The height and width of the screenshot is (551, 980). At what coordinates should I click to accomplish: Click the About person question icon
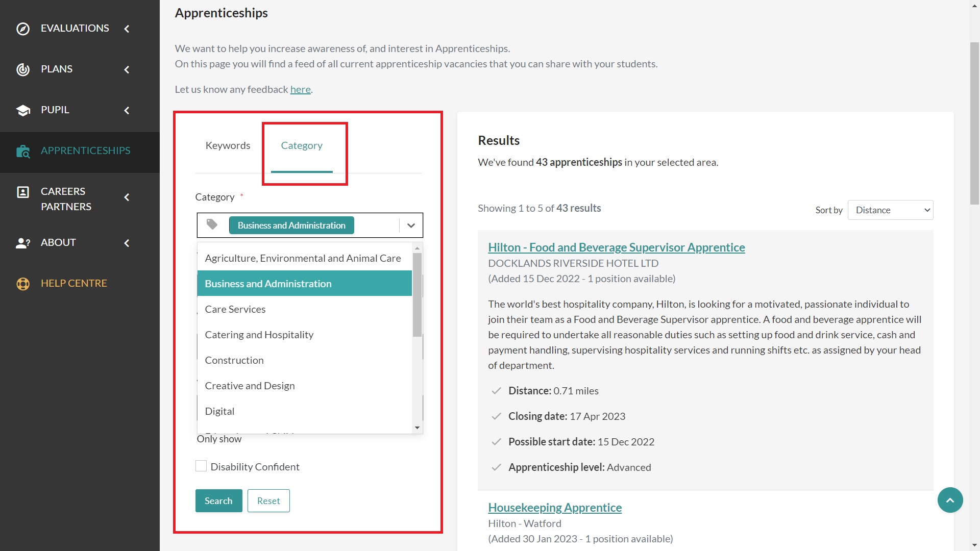pyautogui.click(x=23, y=243)
